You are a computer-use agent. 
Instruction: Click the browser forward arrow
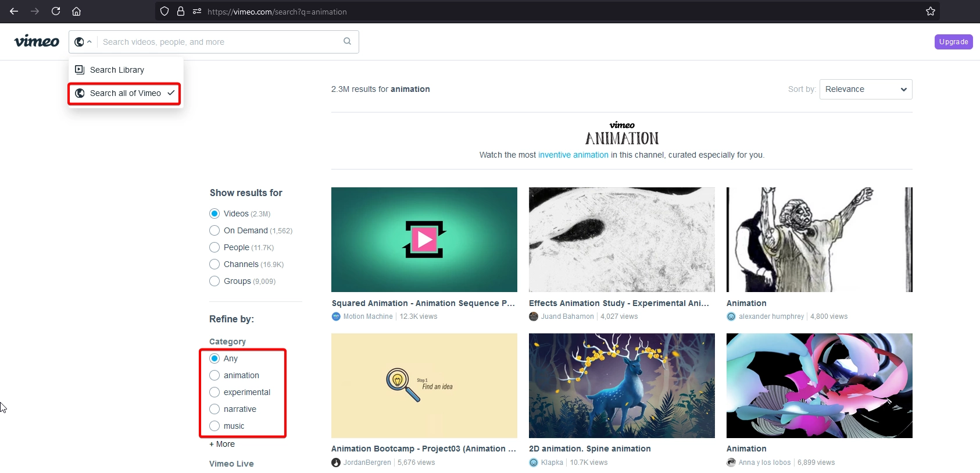coord(35,11)
